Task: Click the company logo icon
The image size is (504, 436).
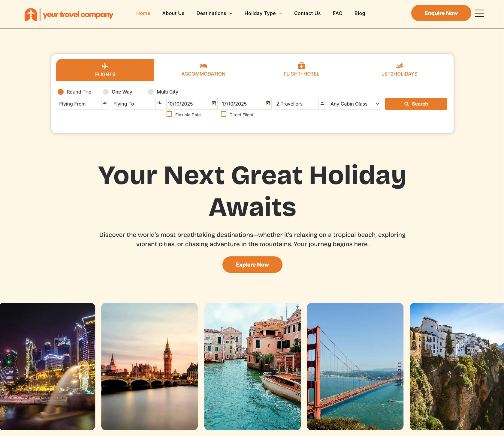Action: point(31,14)
